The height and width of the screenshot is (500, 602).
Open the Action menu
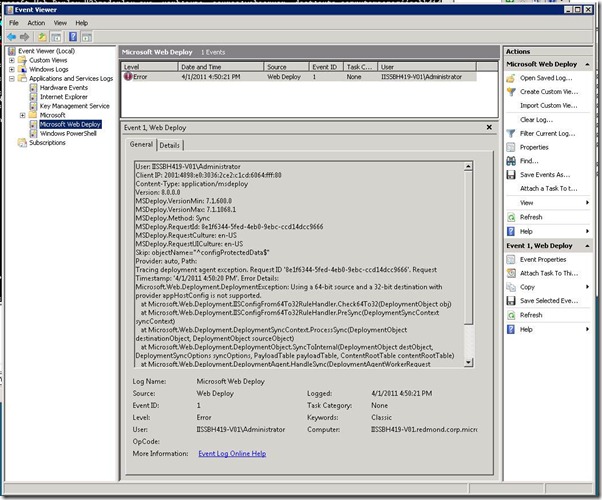pos(36,23)
